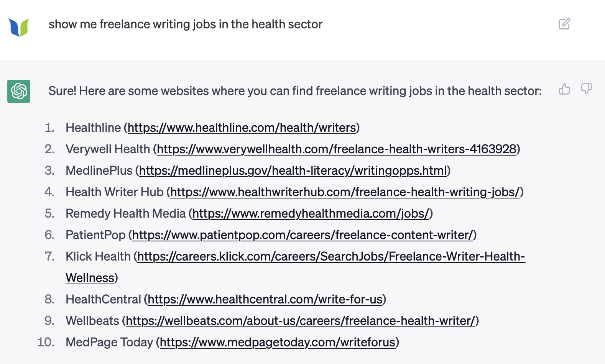Open the Health Writer Hub jobs link

point(345,192)
